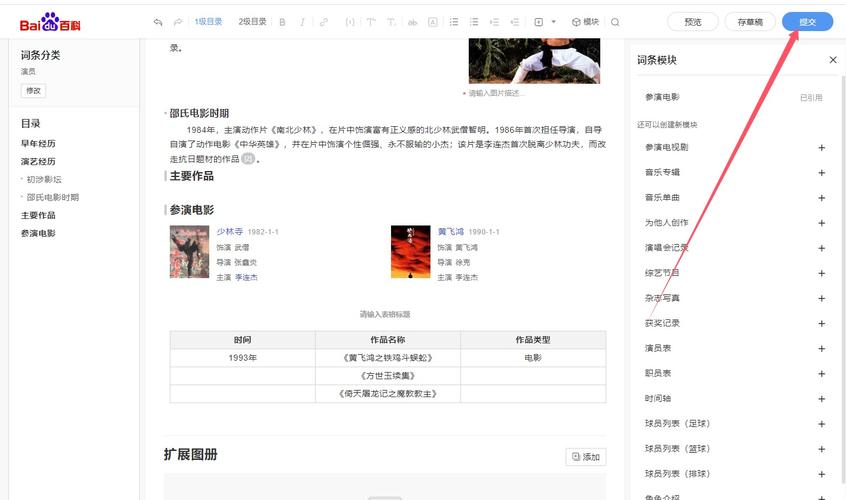Screen dimensions: 846x500
Task: Click the reference citation bracket icon
Action: pos(350,22)
